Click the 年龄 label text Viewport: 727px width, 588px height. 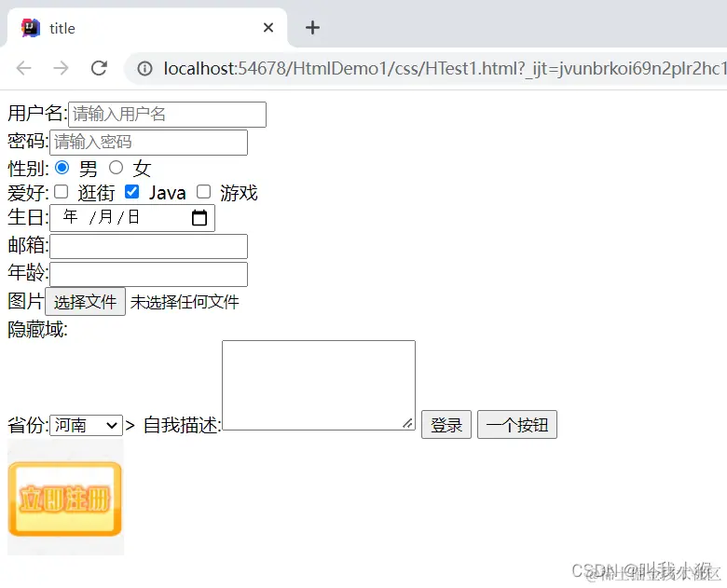28,273
